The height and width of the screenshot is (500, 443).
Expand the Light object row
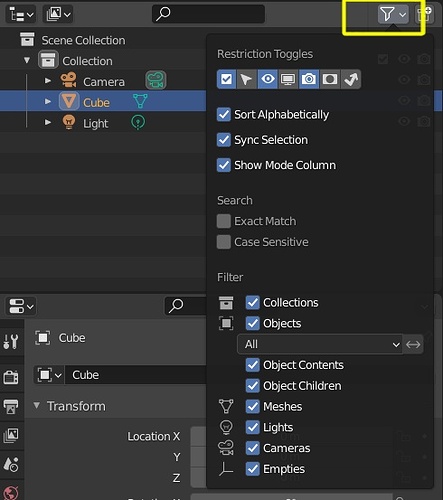48,122
